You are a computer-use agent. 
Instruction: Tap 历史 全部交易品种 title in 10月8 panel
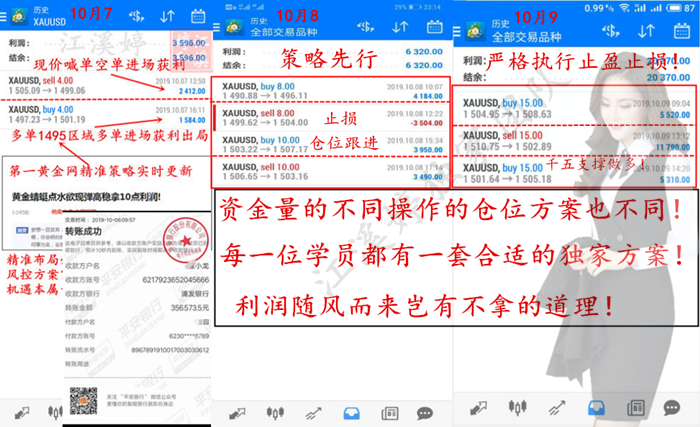284,27
